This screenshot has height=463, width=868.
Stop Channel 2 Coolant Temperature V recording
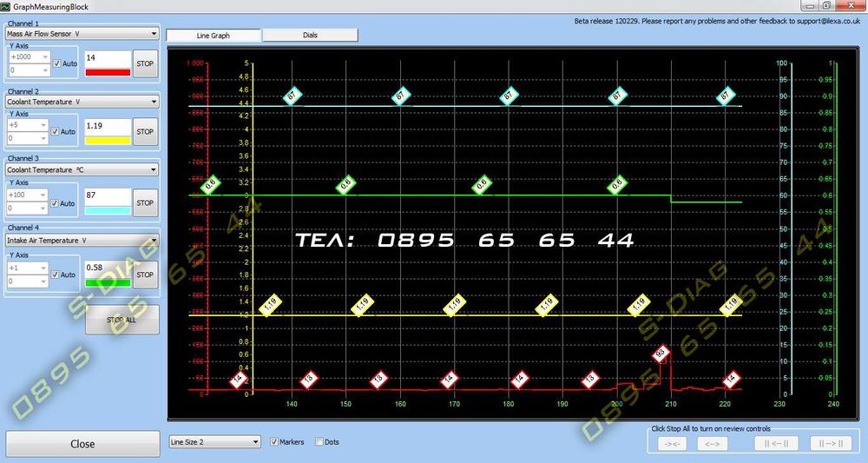[x=145, y=132]
